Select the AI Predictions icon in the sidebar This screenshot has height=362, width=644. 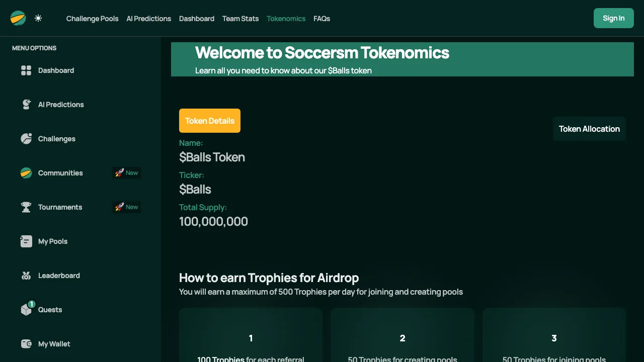[26, 104]
